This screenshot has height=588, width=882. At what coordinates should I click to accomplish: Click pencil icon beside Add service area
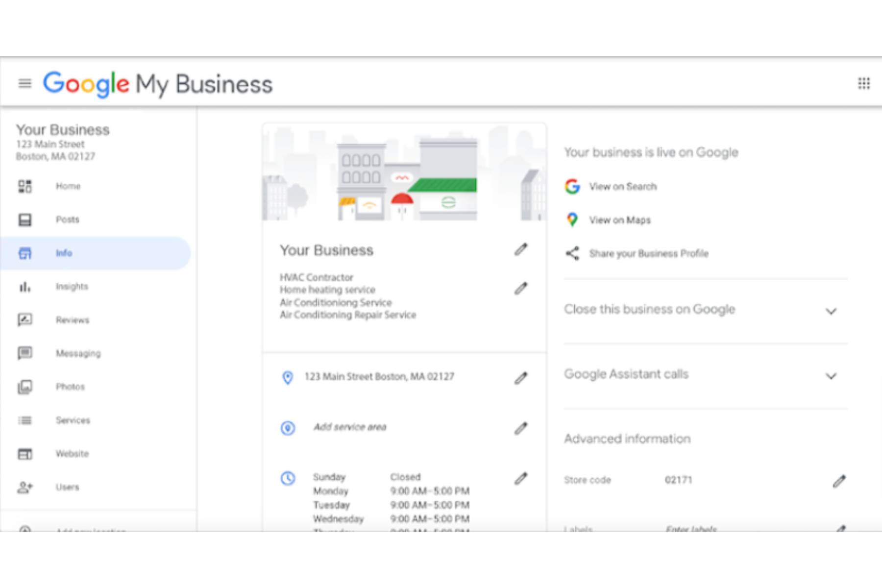521,429
